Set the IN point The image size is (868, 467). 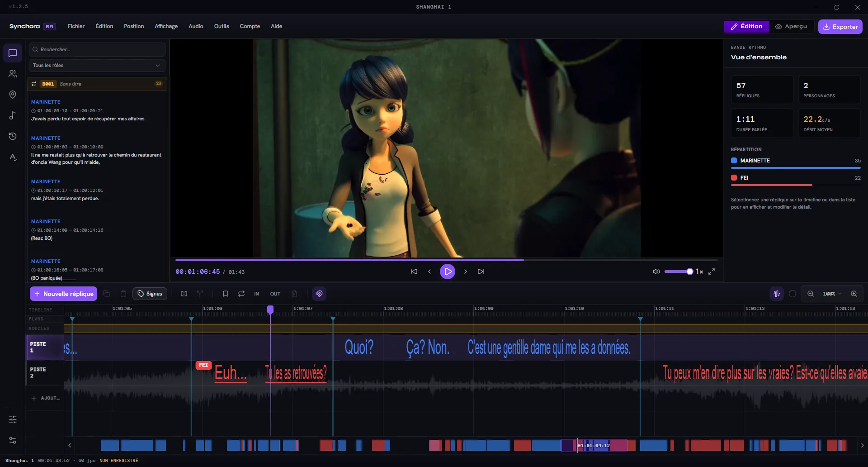coord(256,294)
